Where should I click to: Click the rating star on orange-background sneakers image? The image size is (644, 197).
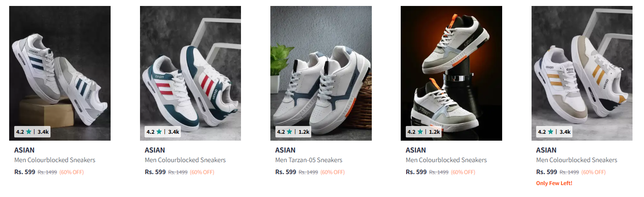(x=420, y=132)
